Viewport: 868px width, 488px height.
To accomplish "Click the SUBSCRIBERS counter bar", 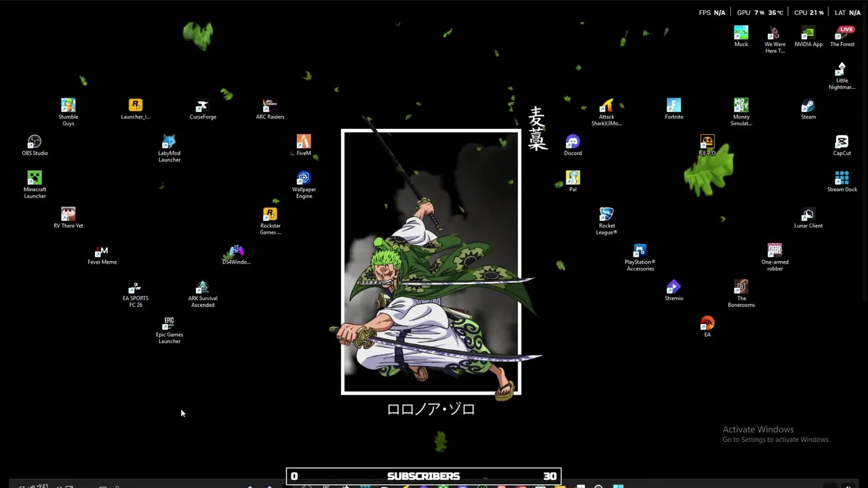I will (424, 476).
